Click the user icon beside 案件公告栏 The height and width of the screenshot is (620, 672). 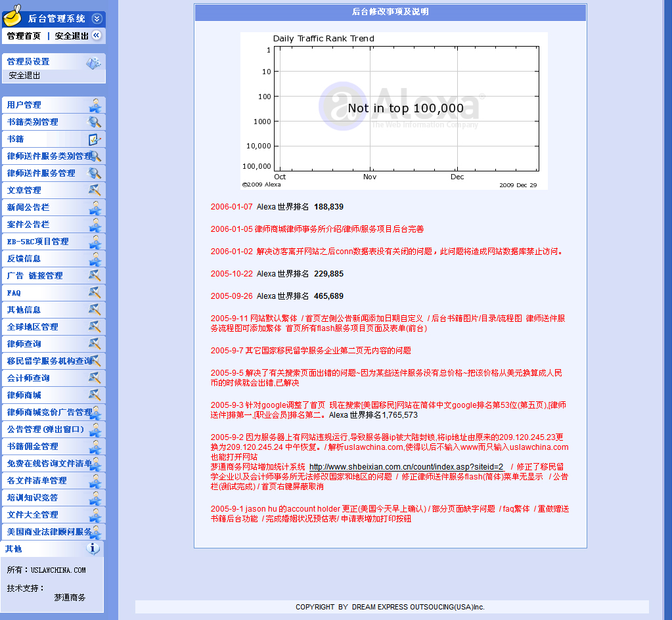pyautogui.click(x=95, y=225)
